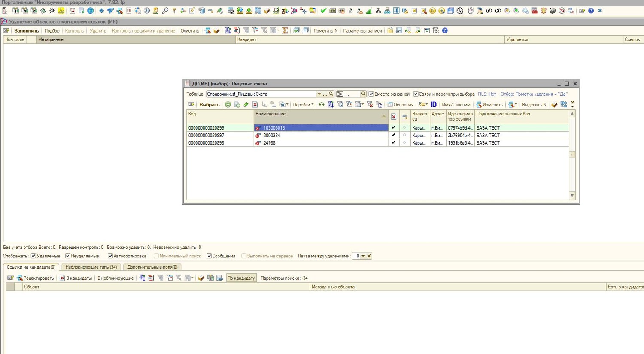Open dropdown arrow next to yellow back arrow

click(426, 104)
